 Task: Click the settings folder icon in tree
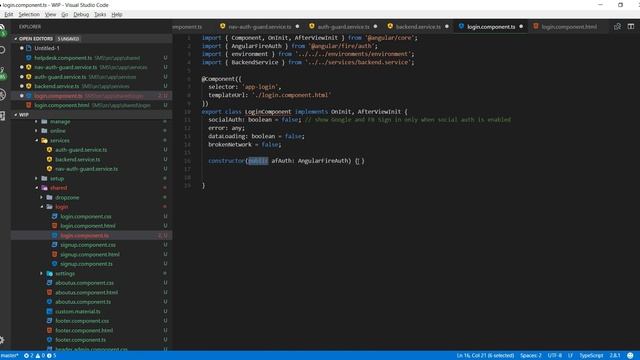pos(49,273)
